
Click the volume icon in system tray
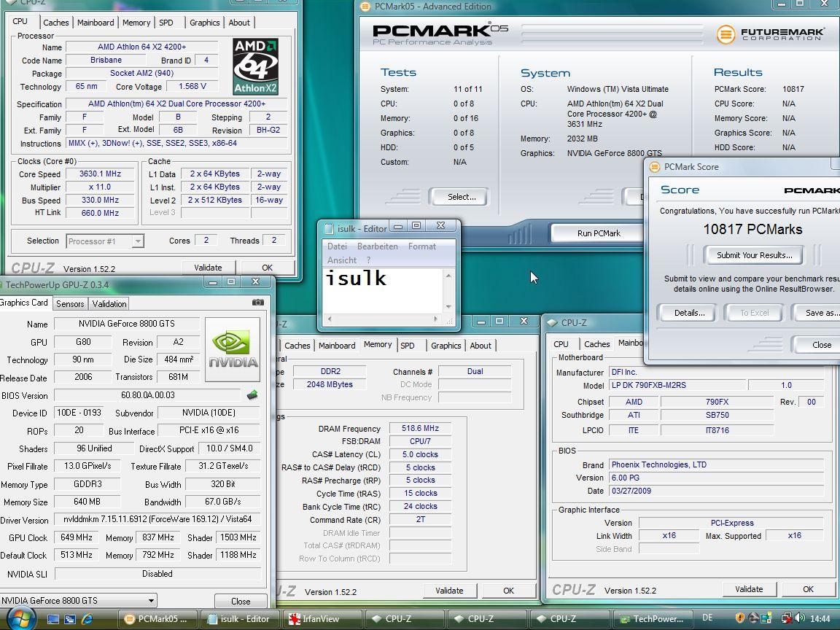pyautogui.click(x=800, y=618)
